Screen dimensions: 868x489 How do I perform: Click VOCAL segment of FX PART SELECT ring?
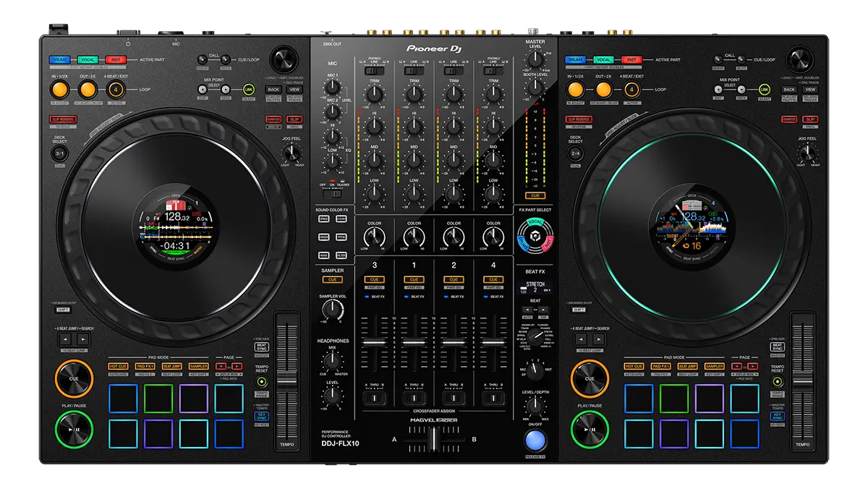point(535,222)
